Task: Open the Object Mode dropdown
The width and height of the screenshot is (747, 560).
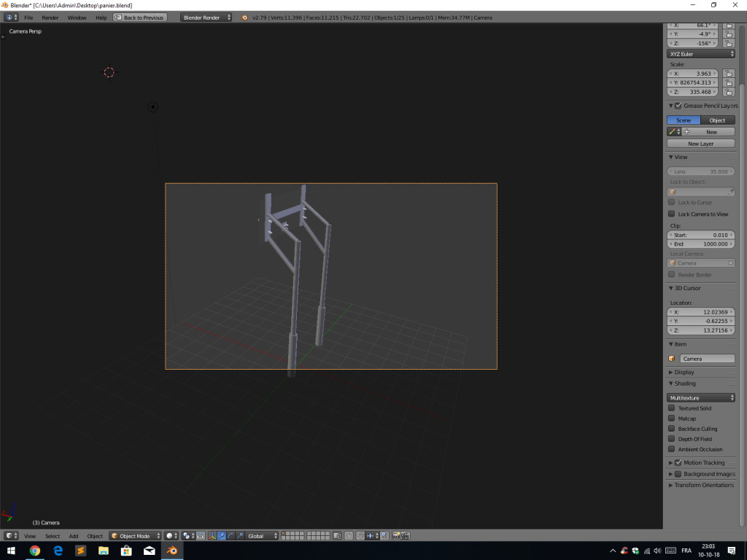Action: point(135,536)
